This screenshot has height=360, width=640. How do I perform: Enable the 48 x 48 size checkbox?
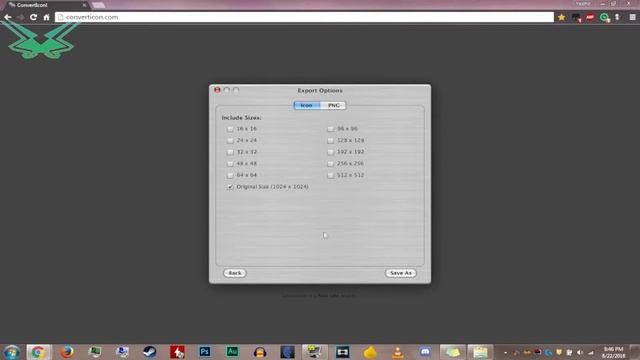[230, 164]
